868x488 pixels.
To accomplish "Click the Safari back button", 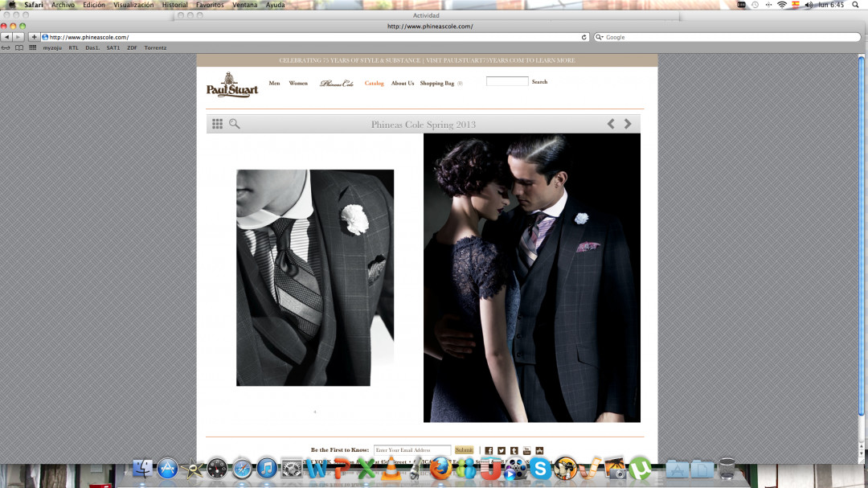I will pyautogui.click(x=6, y=37).
